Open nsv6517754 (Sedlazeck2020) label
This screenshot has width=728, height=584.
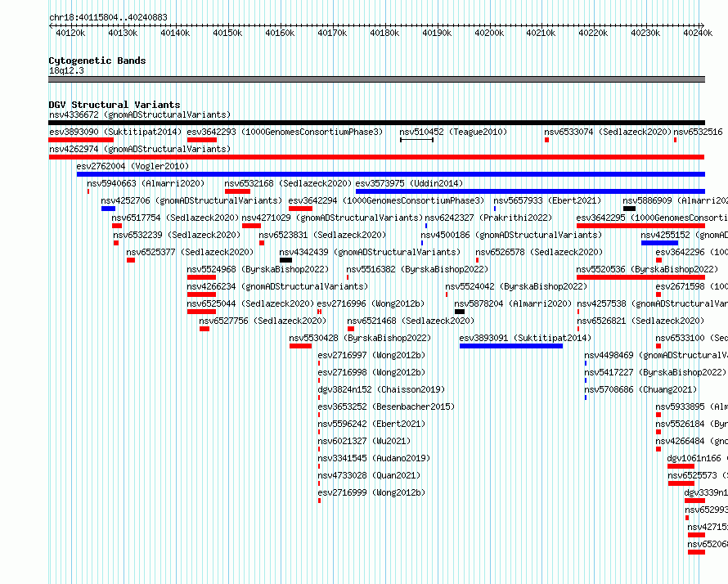(x=175, y=218)
